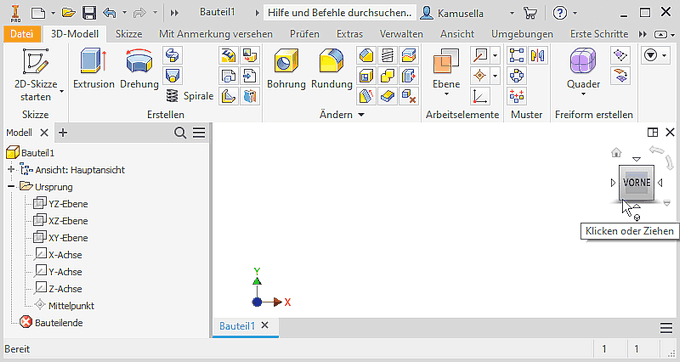The image size is (680, 362).
Task: Click the ViewCube home view icon
Action: [616, 152]
